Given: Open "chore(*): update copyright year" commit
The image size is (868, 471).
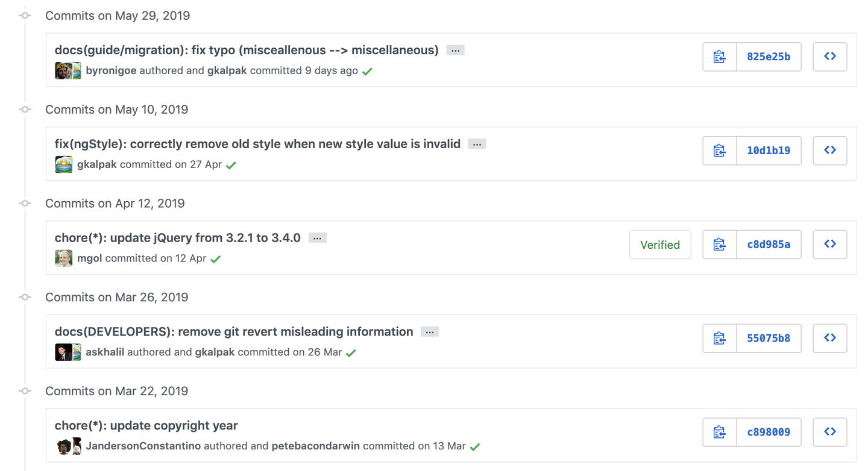Looking at the screenshot, I should 146,426.
